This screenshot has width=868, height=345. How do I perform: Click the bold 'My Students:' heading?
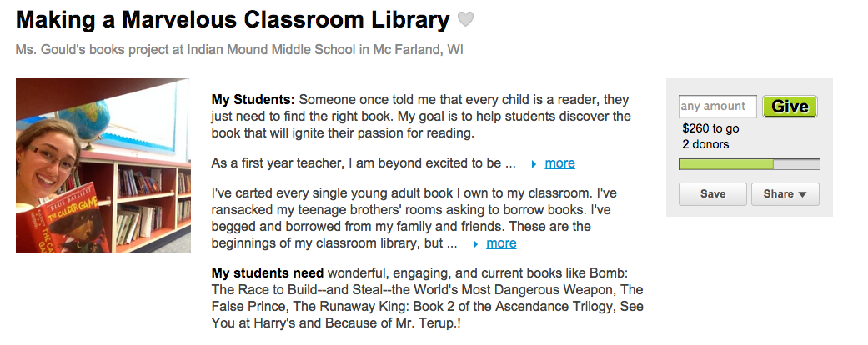point(253,100)
